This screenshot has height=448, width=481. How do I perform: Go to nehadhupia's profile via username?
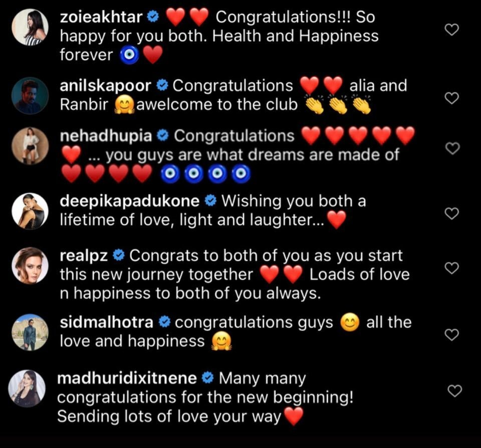pyautogui.click(x=106, y=136)
